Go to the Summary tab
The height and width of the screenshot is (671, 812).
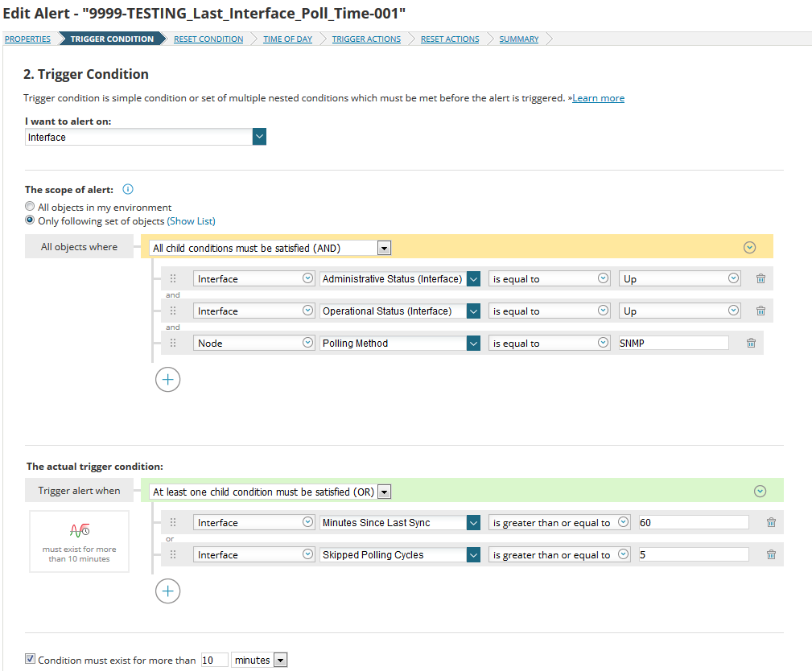tap(518, 39)
